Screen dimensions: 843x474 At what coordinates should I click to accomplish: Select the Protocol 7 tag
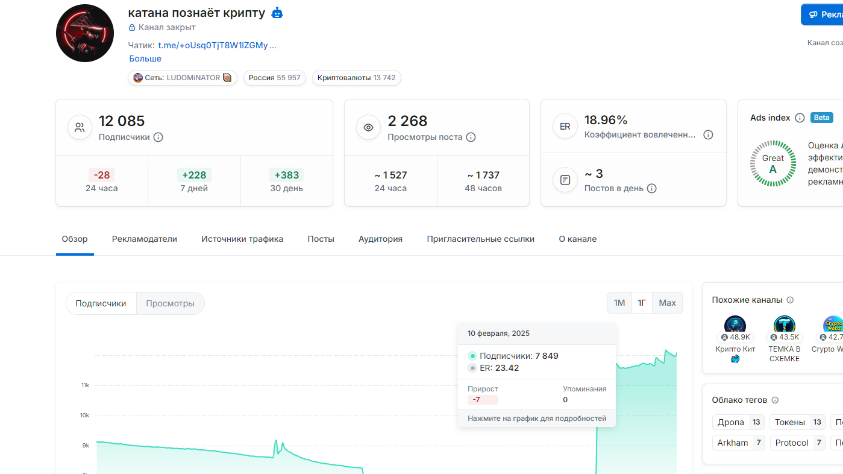[797, 443]
